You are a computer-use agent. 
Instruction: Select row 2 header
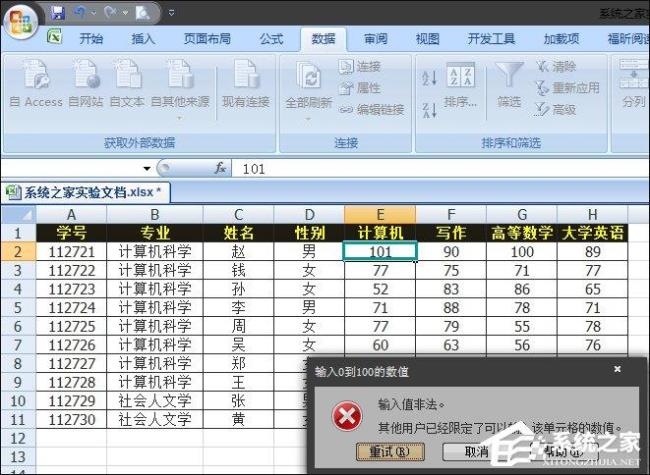(x=18, y=251)
